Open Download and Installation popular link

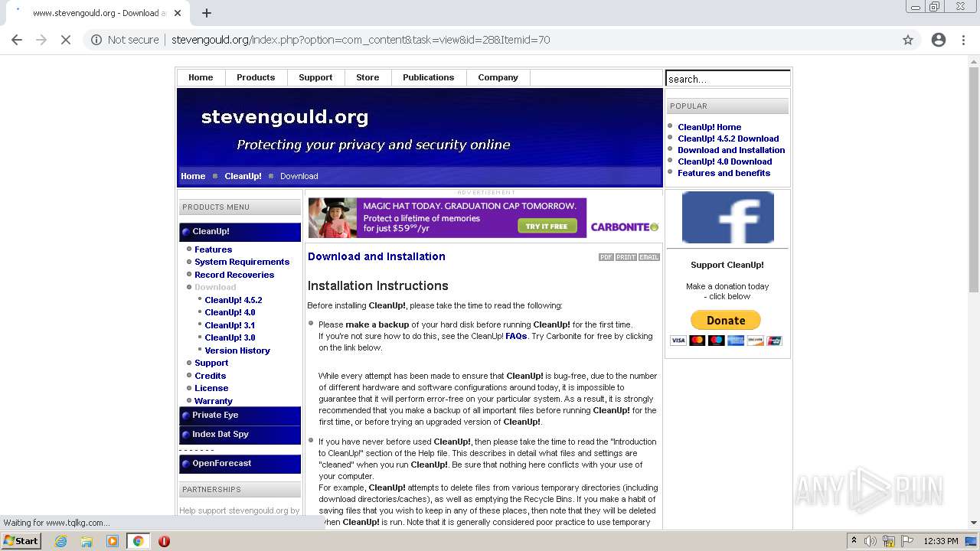coord(731,150)
